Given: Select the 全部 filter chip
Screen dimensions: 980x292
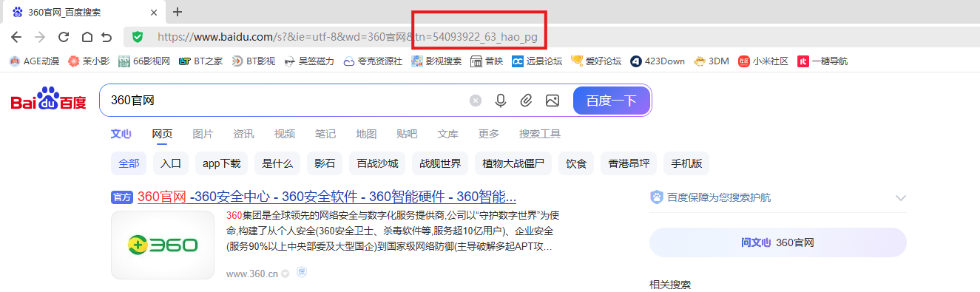Looking at the screenshot, I should tap(129, 163).
